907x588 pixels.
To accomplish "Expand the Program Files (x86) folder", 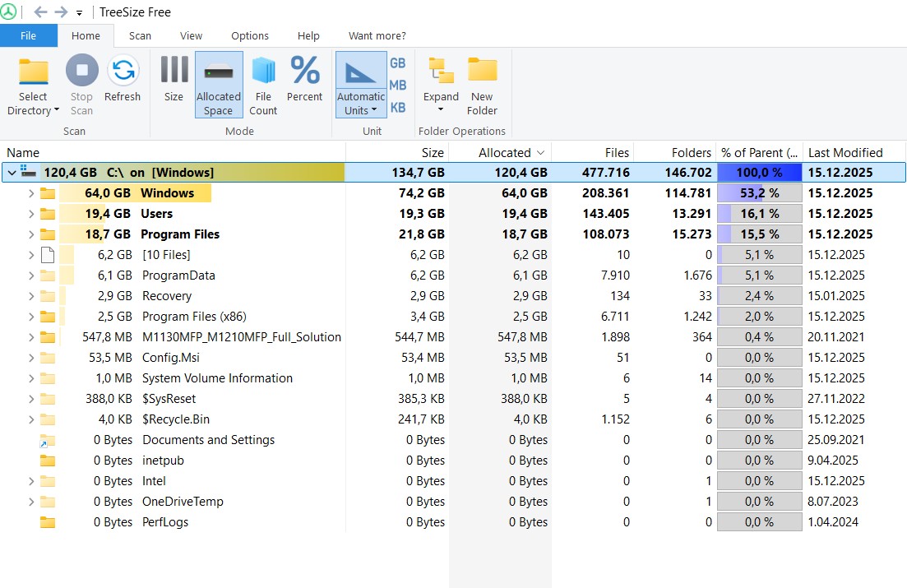I will coord(31,317).
